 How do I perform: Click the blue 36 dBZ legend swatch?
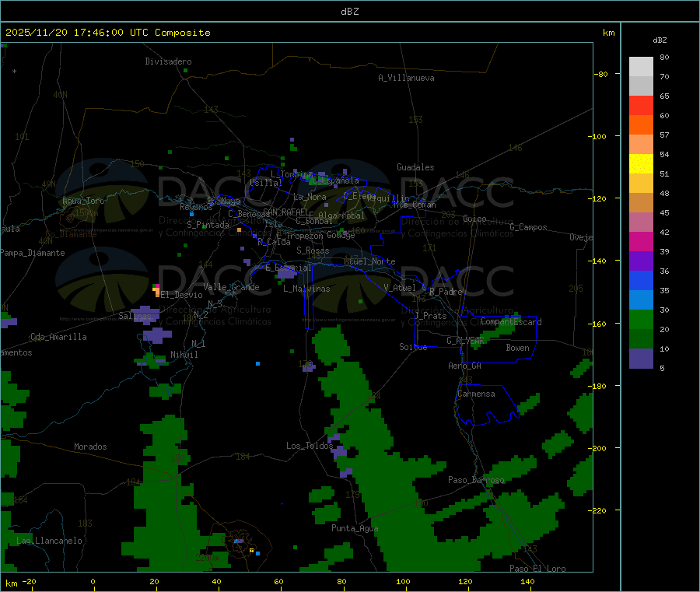(x=641, y=280)
